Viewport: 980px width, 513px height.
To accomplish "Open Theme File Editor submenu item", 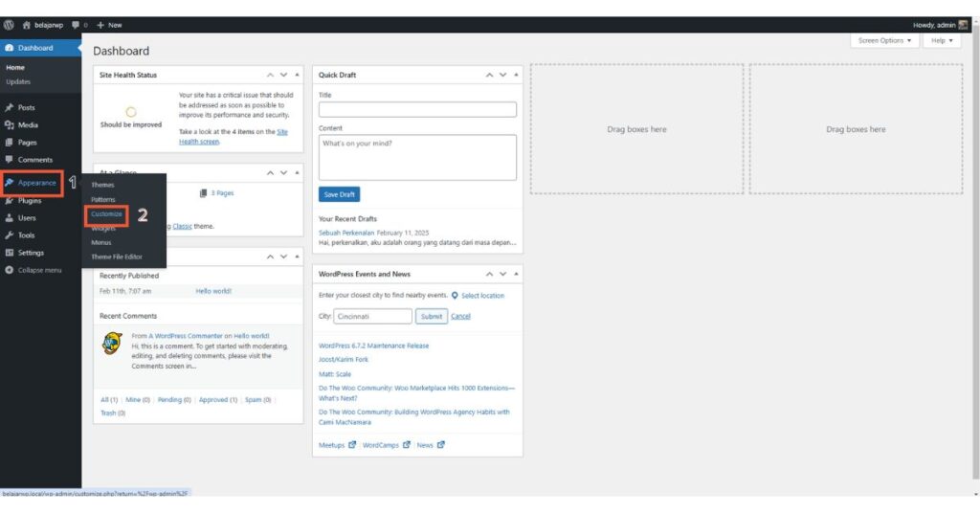I will [x=117, y=256].
